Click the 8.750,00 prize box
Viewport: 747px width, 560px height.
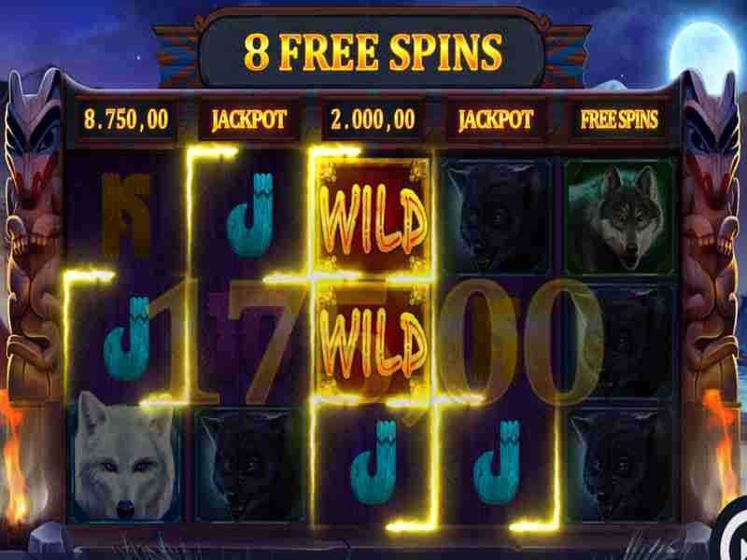pyautogui.click(x=126, y=119)
